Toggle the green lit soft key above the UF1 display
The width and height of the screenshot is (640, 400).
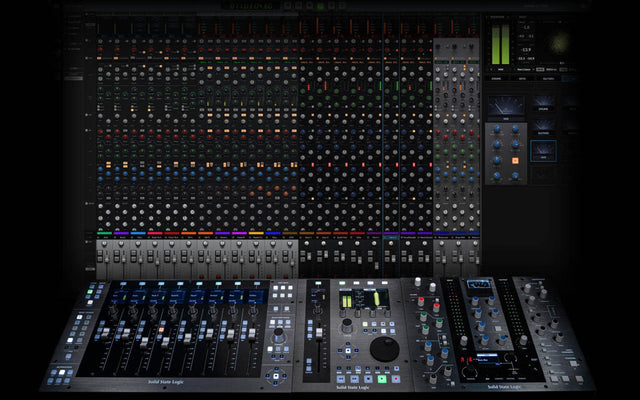pos(342,283)
